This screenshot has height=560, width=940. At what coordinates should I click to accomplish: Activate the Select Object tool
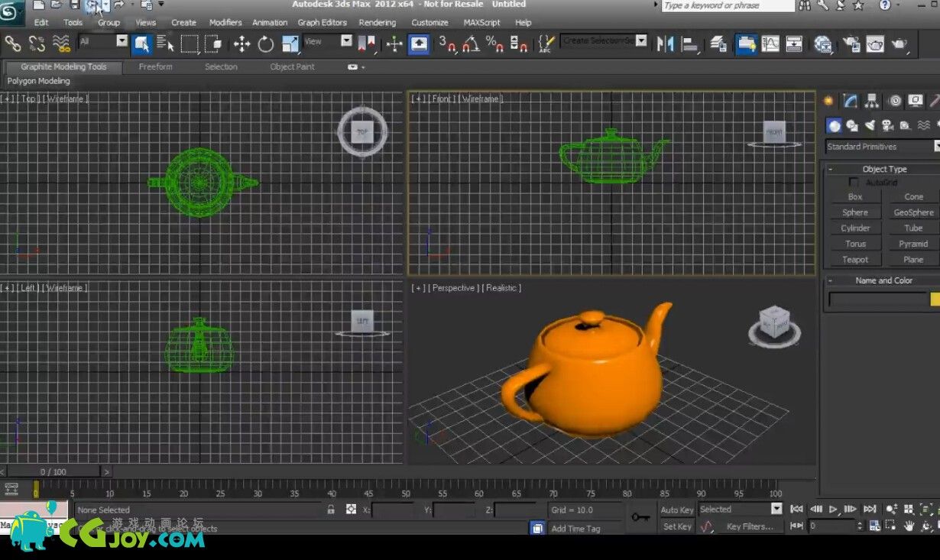142,44
